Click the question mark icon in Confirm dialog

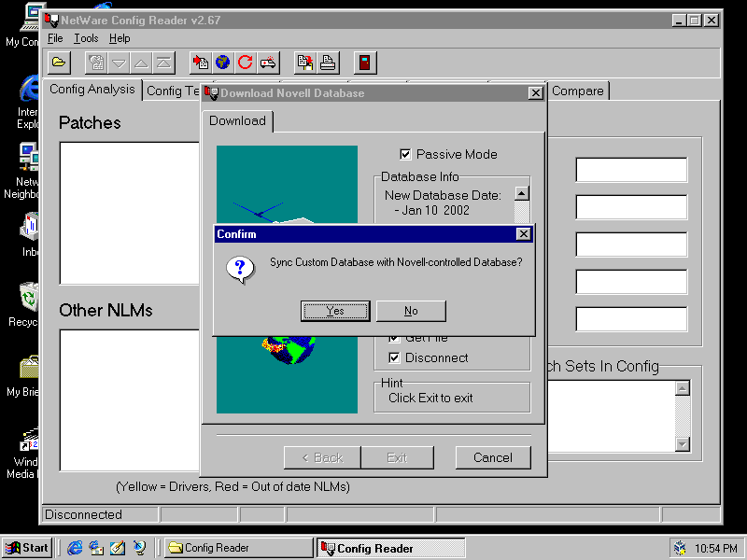click(240, 269)
